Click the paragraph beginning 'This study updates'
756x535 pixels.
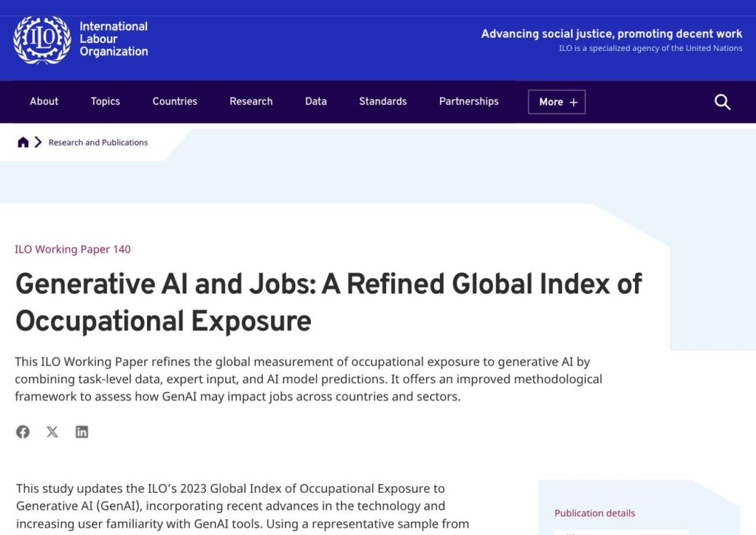pos(242,506)
